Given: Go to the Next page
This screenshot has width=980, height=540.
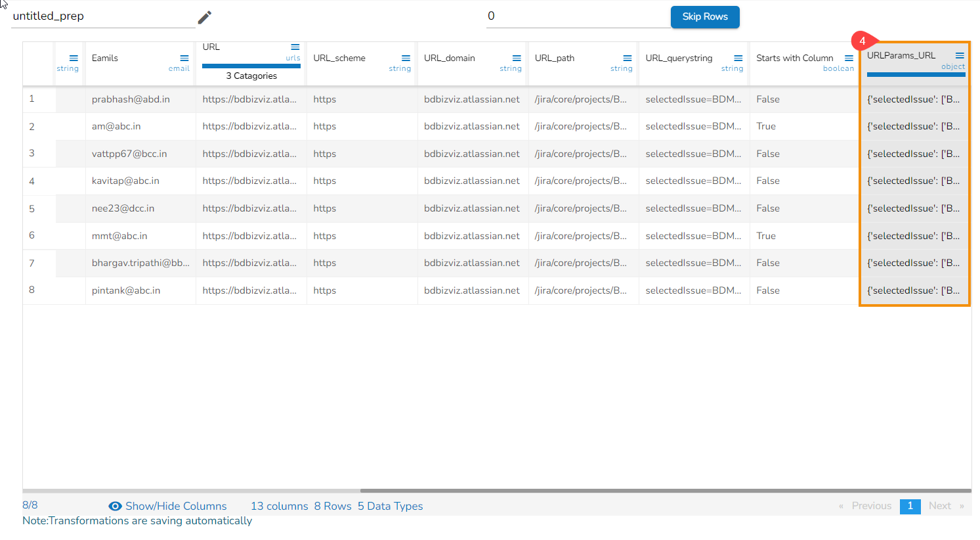Looking at the screenshot, I should pyautogui.click(x=940, y=506).
